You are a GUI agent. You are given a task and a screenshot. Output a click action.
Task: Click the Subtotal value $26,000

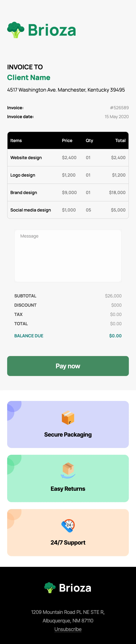[x=113, y=296]
